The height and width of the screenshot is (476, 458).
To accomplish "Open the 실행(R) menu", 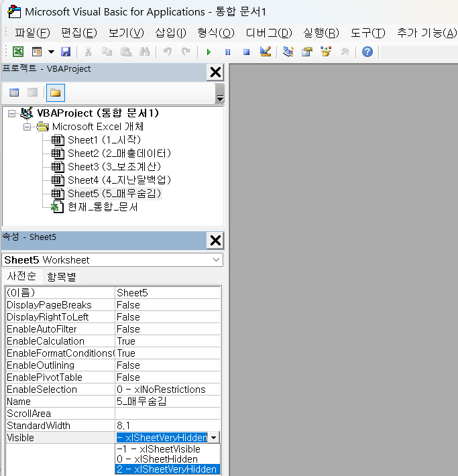I will coord(321,33).
